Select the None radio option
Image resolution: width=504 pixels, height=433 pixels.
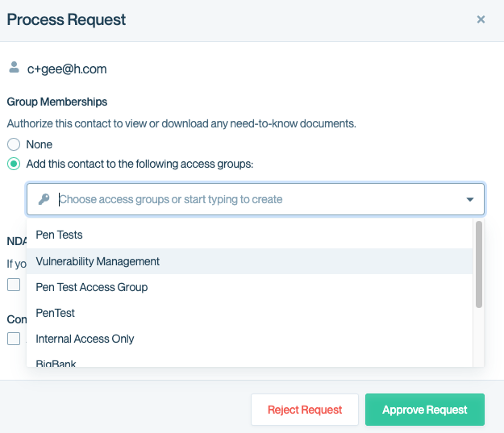coord(14,144)
